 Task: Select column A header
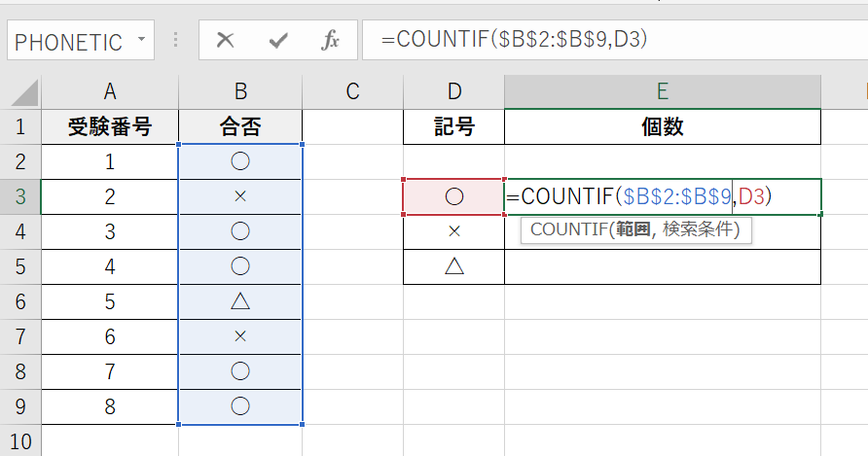pyautogui.click(x=110, y=92)
